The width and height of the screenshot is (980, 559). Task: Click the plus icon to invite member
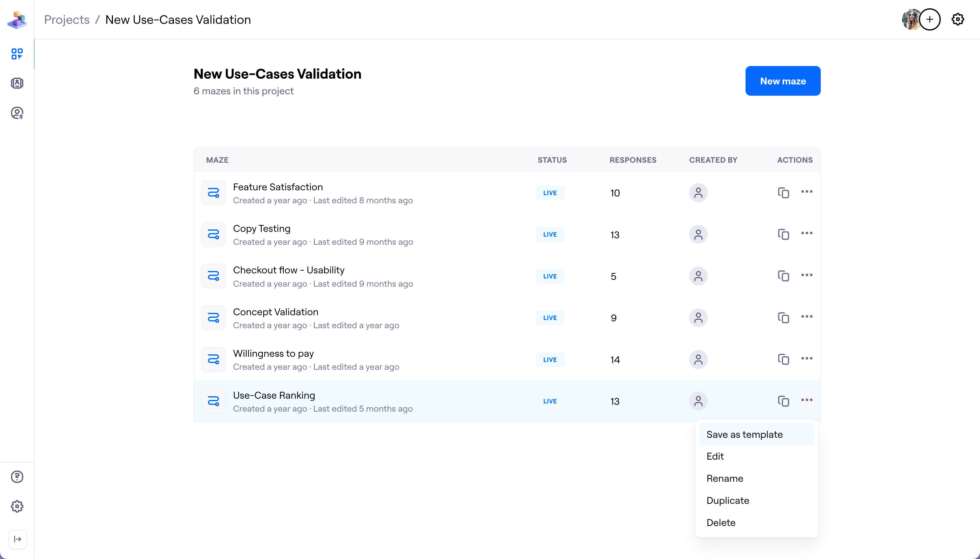(930, 19)
